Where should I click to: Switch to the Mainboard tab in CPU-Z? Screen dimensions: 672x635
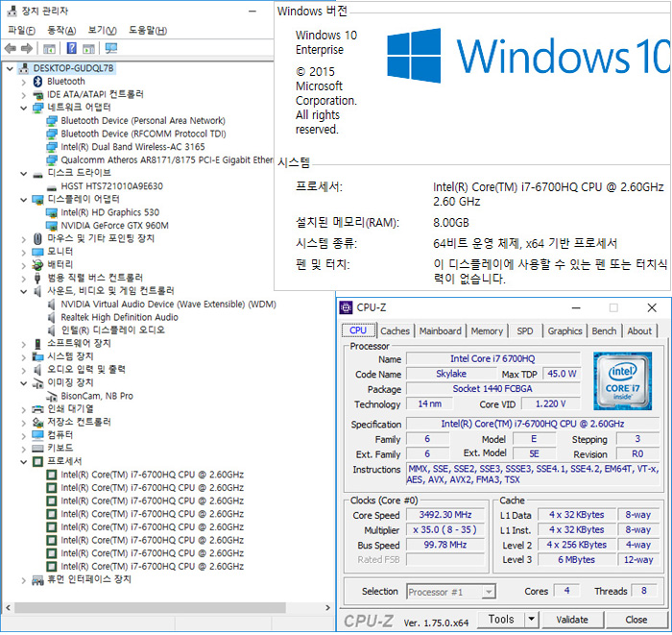click(x=440, y=331)
